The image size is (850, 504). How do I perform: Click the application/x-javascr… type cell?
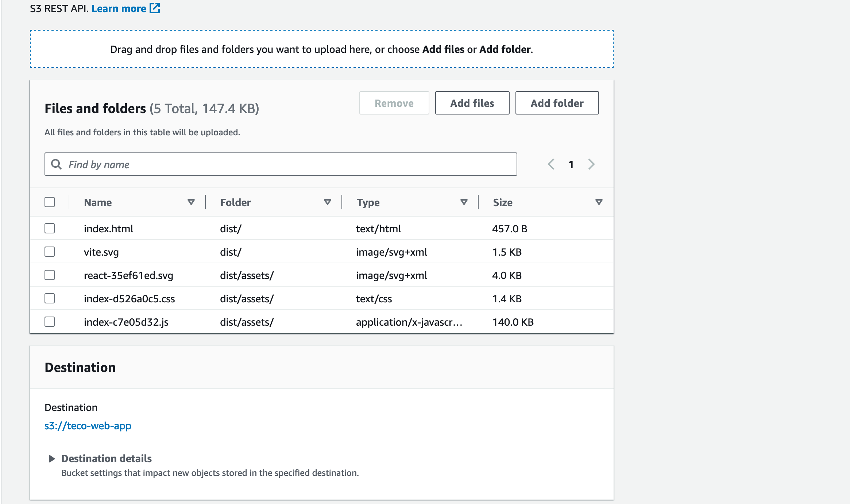409,322
